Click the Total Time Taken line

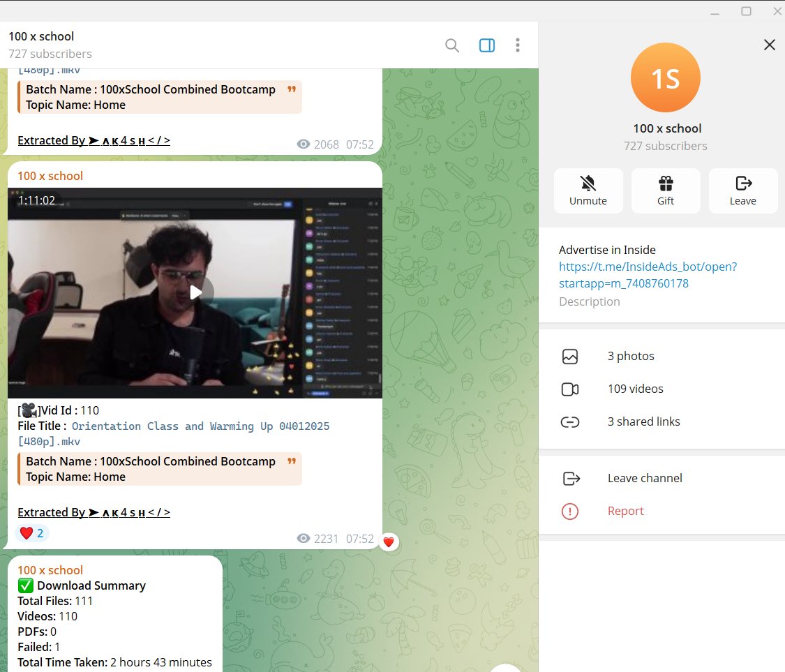click(114, 662)
